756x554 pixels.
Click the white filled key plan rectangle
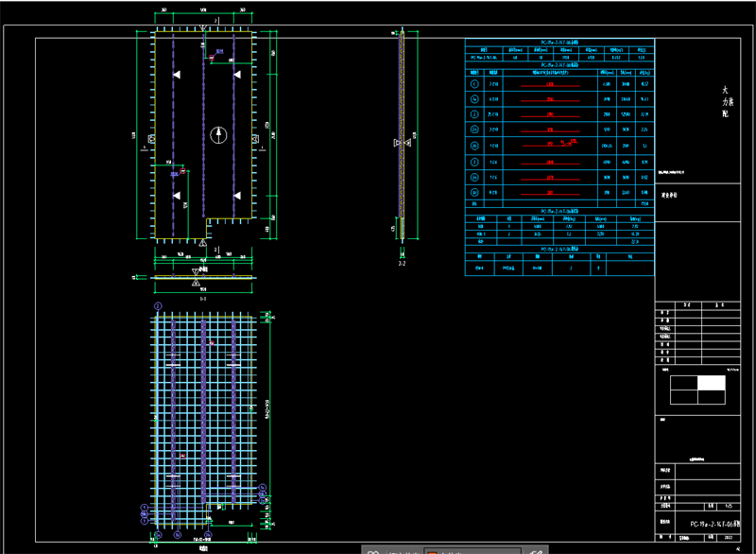(712, 383)
